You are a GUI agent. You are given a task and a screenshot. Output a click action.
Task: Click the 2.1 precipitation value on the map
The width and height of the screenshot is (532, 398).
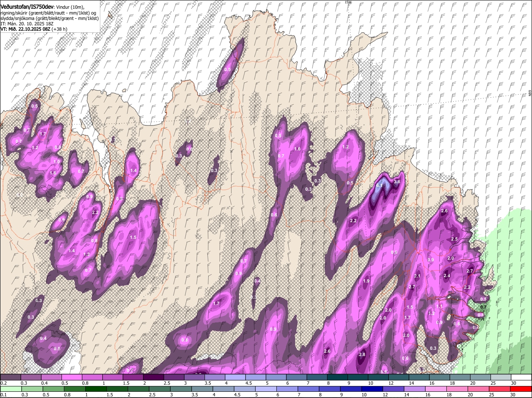pyautogui.click(x=417, y=276)
